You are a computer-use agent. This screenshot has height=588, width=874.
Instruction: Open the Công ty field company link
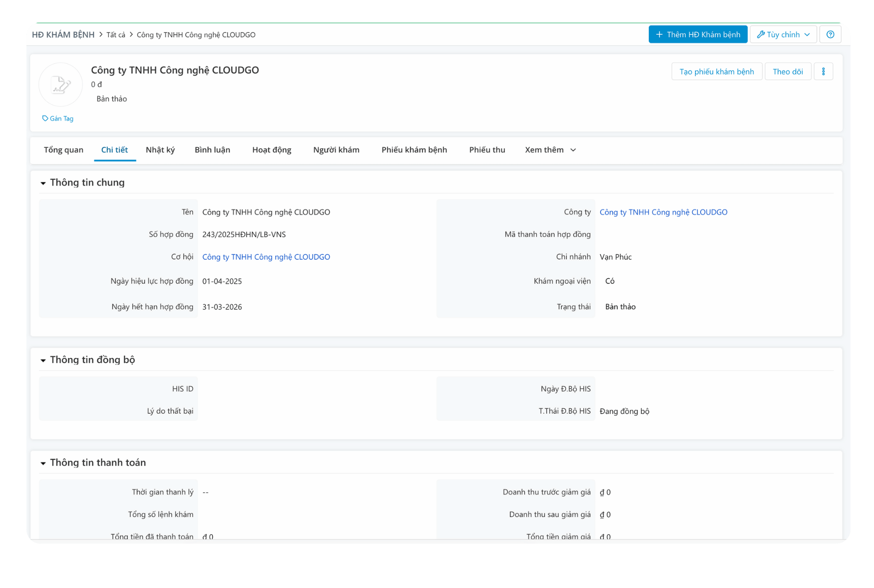(663, 212)
